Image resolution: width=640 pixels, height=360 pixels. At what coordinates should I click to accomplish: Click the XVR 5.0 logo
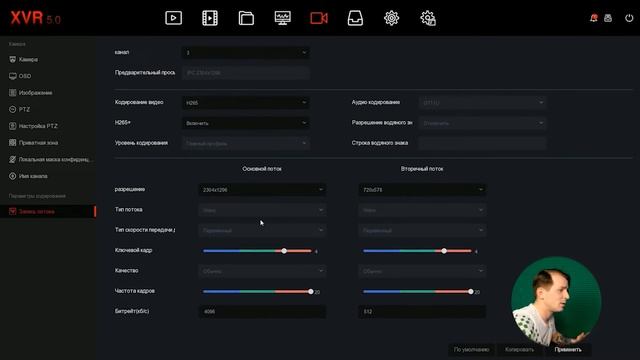pyautogui.click(x=36, y=18)
